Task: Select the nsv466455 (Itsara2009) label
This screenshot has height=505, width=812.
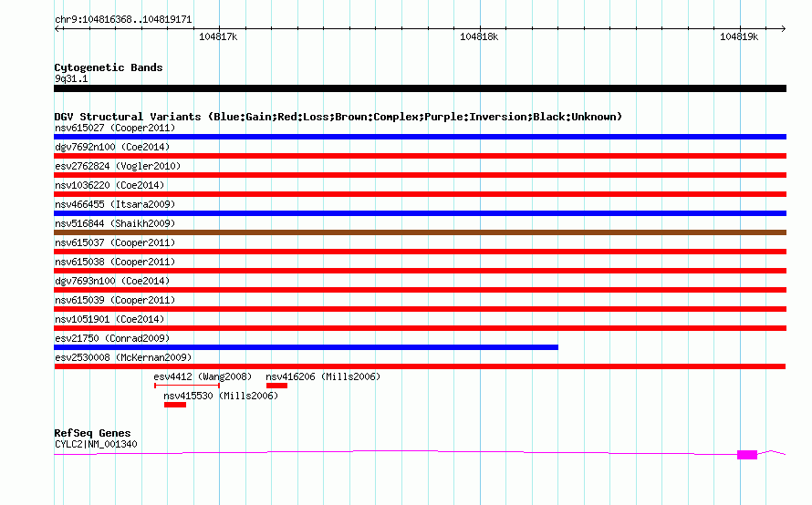Action: [x=115, y=204]
